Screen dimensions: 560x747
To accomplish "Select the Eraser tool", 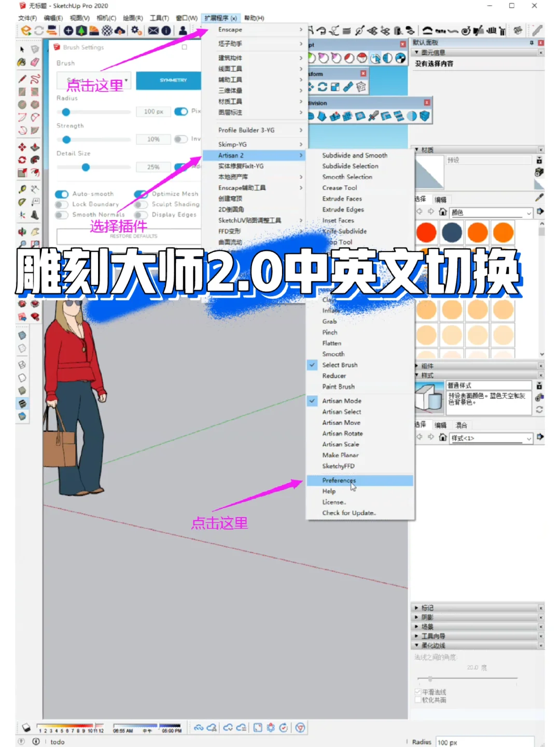I will (35, 62).
